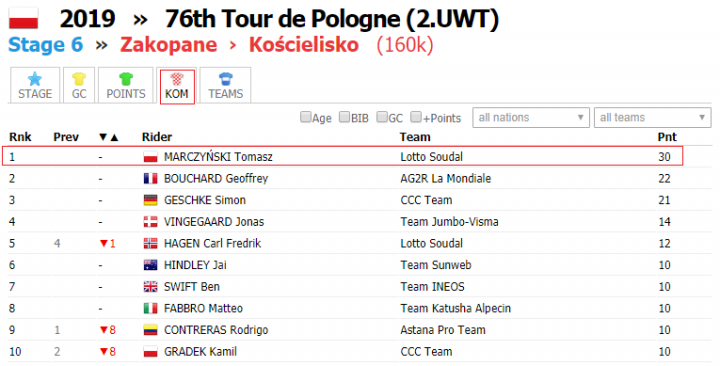Viewport: 720px width, 366px height.
Task: Expand the all nations dropdown
Action: click(531, 118)
